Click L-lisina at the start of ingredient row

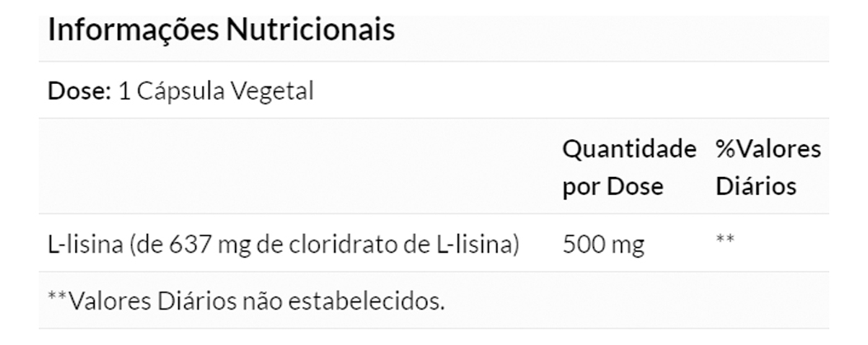coord(82,244)
